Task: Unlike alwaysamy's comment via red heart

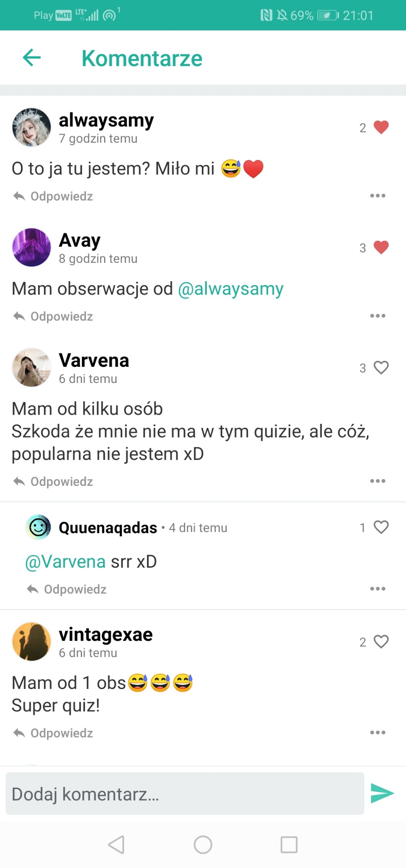Action: point(381,127)
